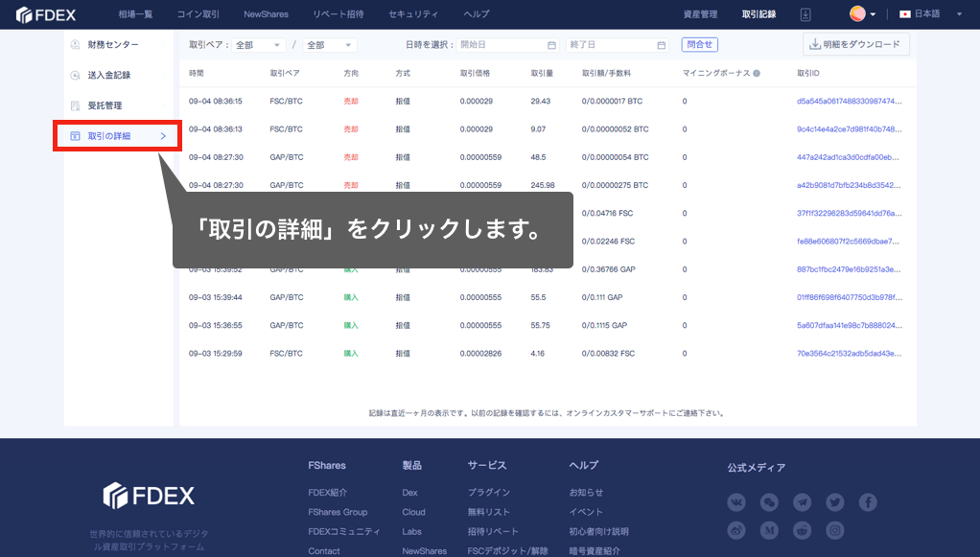
Task: Select 受託管理 in sidebar
Action: 105,105
